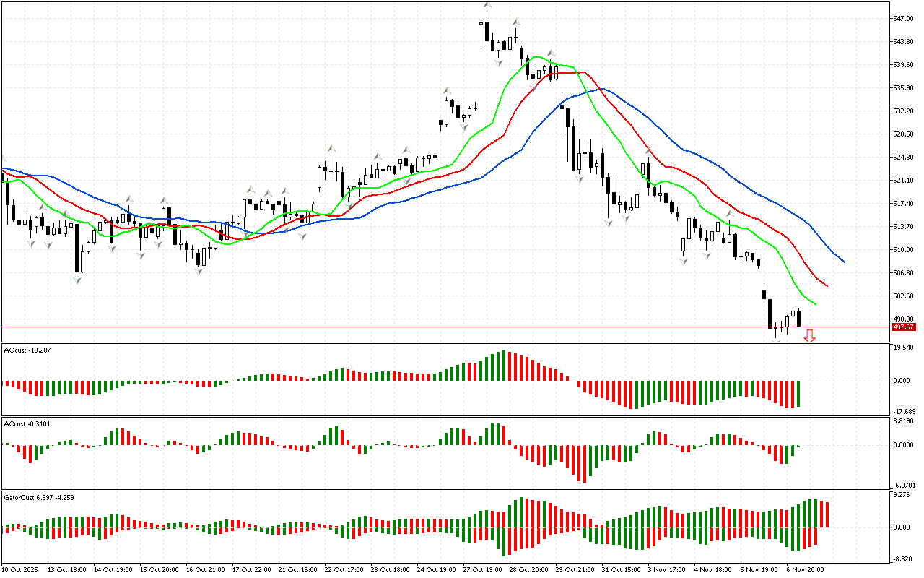Click the right end of the green Alligator line
The width and height of the screenshot is (924, 578).
(x=814, y=303)
